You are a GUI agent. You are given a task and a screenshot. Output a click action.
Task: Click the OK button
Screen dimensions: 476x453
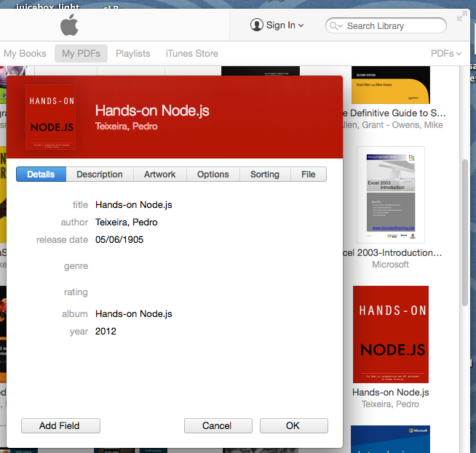pos(293,425)
